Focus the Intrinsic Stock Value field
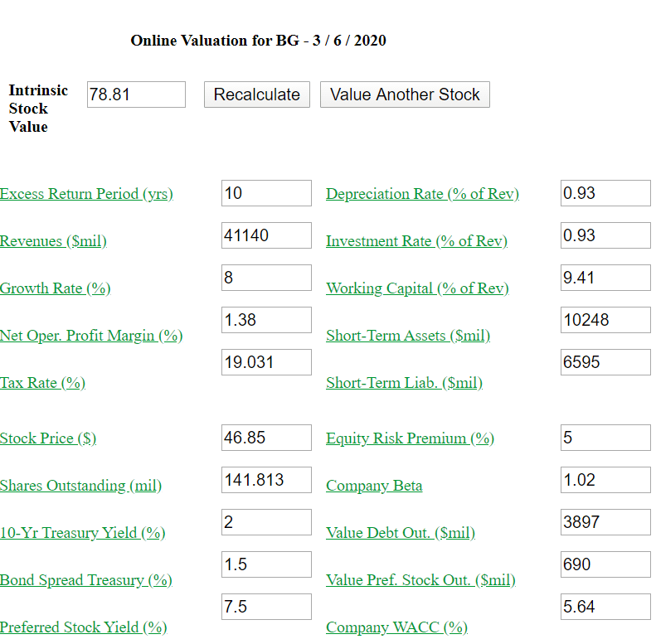 [x=136, y=94]
